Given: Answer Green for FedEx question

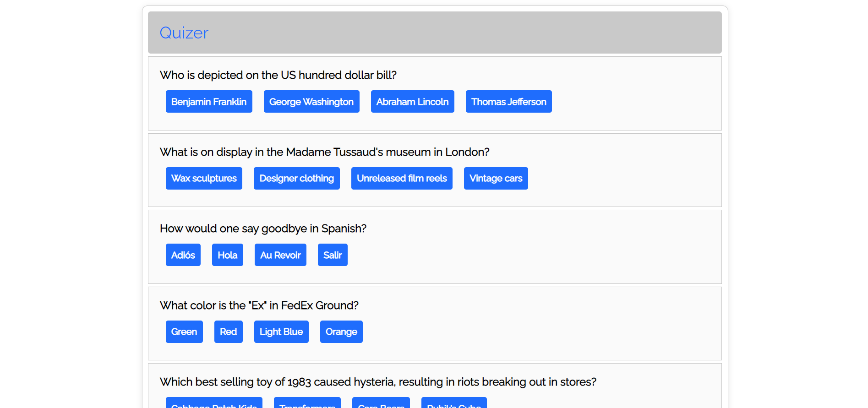Looking at the screenshot, I should point(184,332).
